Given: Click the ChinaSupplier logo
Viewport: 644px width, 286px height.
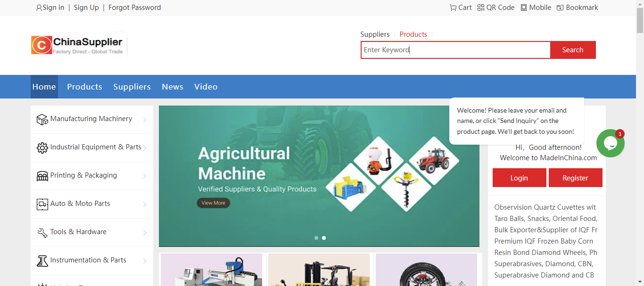Looking at the screenshot, I should coord(78,45).
